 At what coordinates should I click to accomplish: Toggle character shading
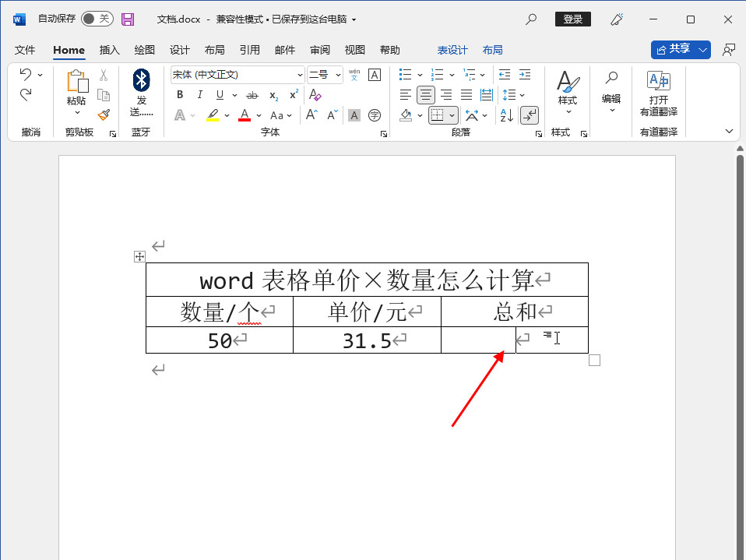point(354,115)
